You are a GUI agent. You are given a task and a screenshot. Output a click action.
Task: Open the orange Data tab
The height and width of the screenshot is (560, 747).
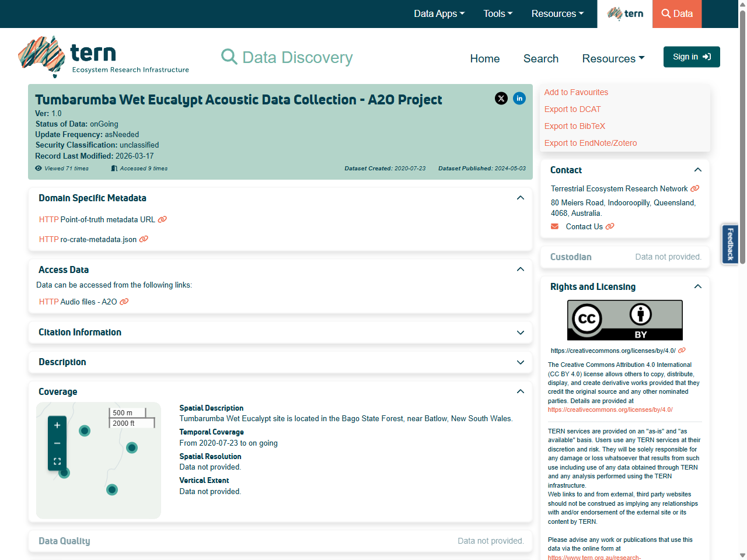pos(677,13)
